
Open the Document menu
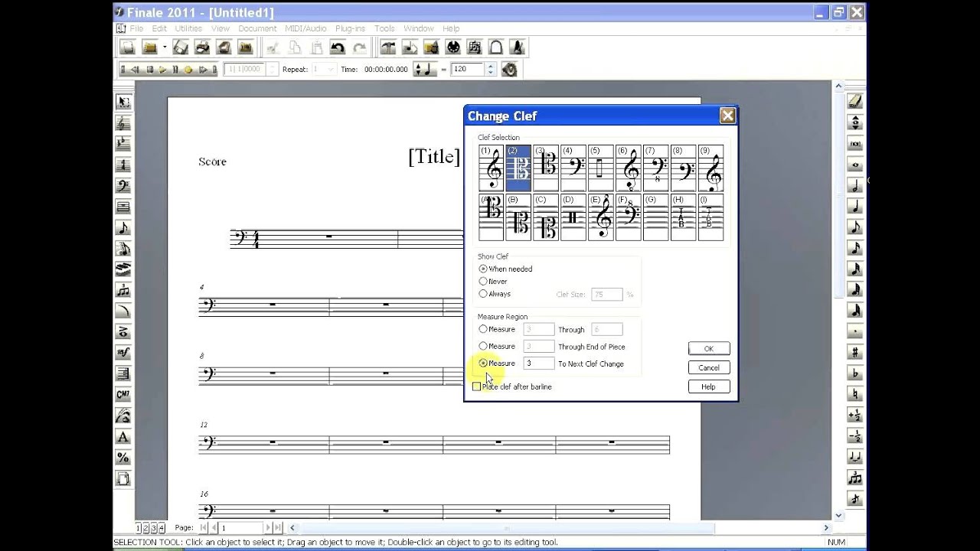coord(257,28)
